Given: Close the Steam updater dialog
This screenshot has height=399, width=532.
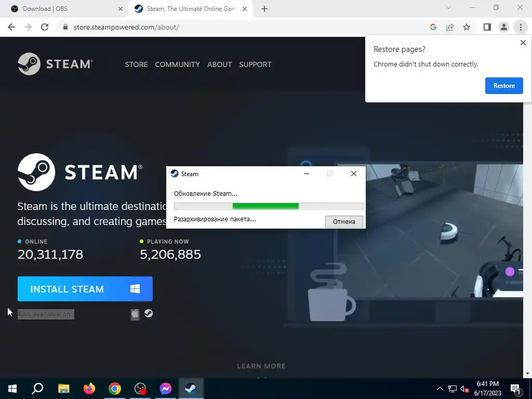Looking at the screenshot, I should pyautogui.click(x=353, y=174).
